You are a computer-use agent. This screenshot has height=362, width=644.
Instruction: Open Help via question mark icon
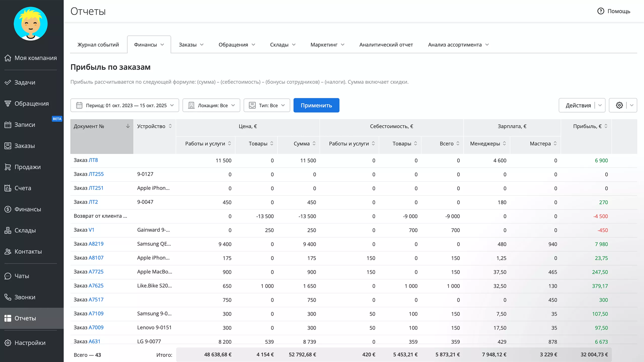(x=600, y=11)
